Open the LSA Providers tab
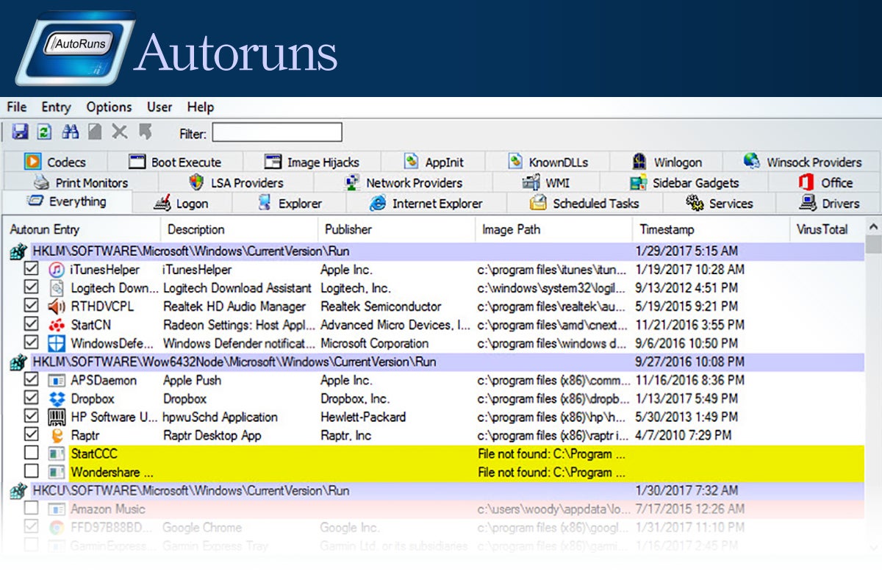The width and height of the screenshot is (882, 588). [x=236, y=183]
